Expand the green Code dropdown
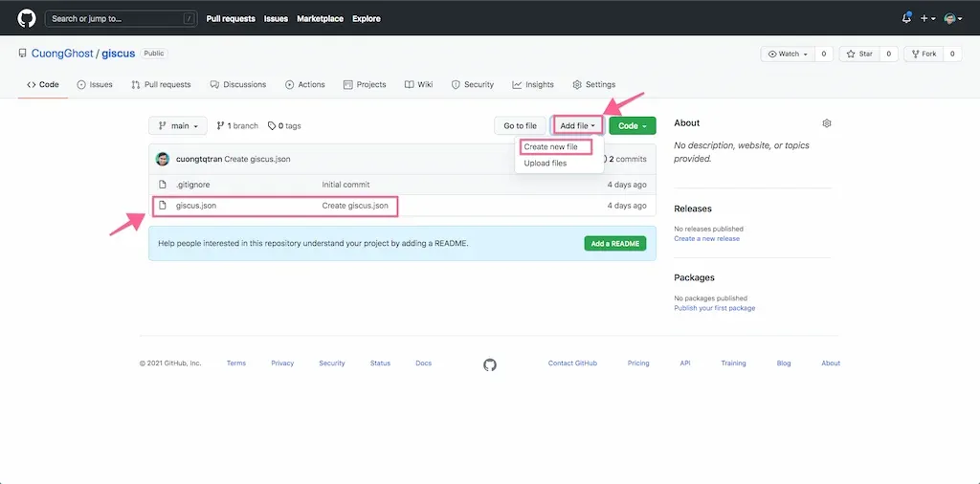980x484 pixels. point(633,126)
